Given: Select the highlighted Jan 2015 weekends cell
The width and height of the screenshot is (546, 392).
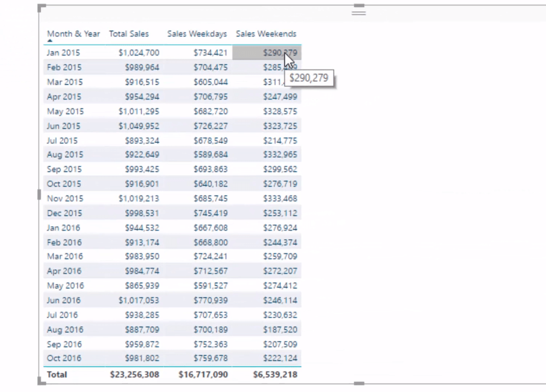Looking at the screenshot, I should pos(267,53).
